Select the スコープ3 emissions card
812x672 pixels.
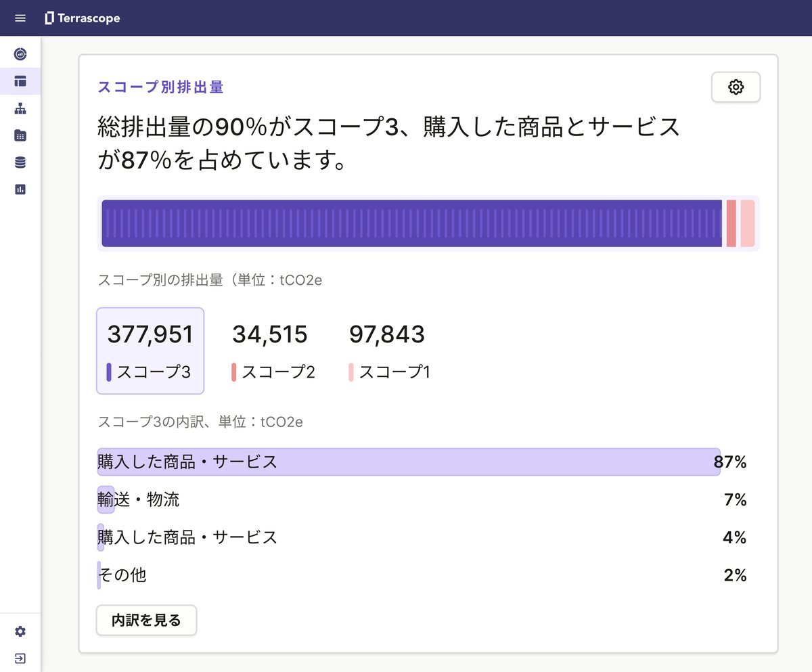[x=150, y=351]
